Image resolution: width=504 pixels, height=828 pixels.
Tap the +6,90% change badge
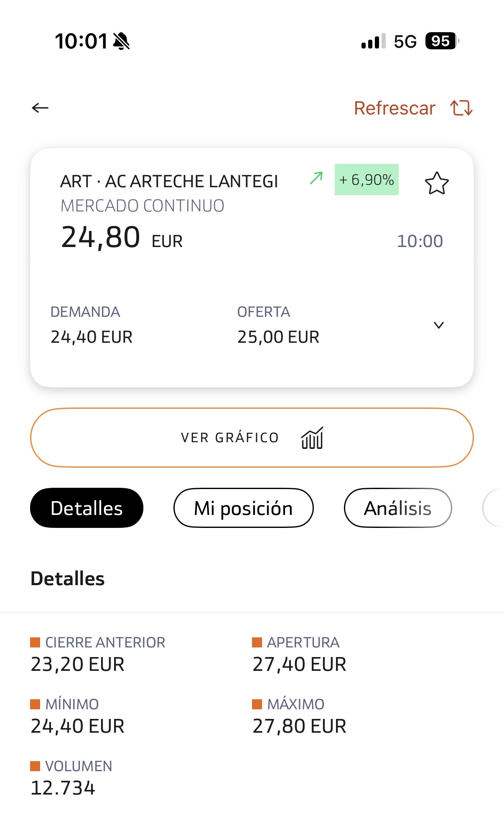coord(367,180)
